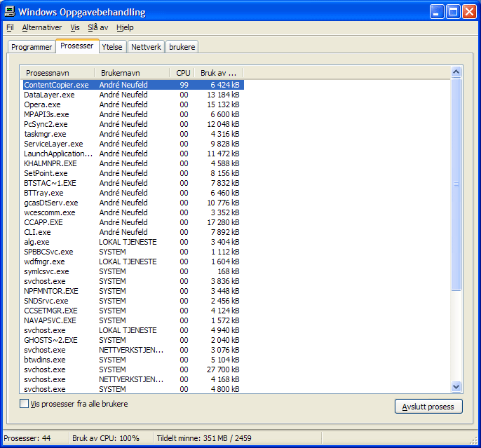This screenshot has height=448, width=481.
Task: Switch to the Programmer tab
Action: pos(32,47)
